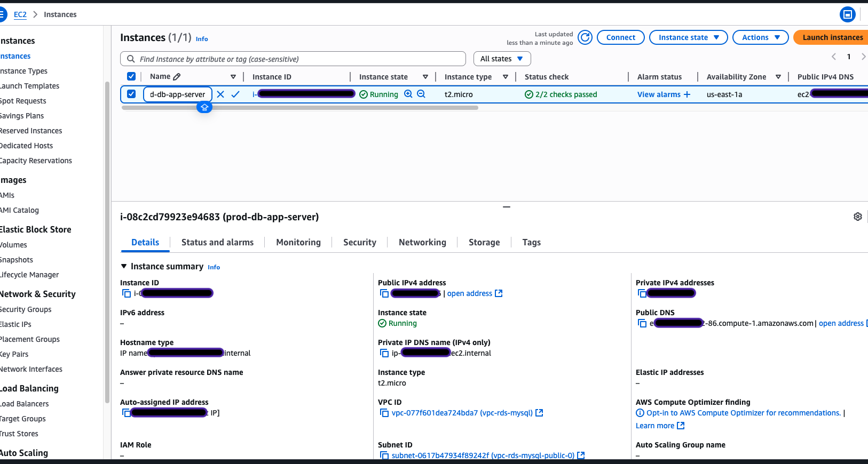Refresh the instances list
868x464 pixels.
pos(585,37)
